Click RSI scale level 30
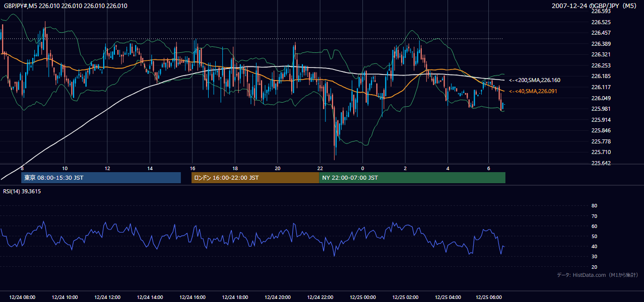The height and width of the screenshot is (302, 644). click(x=594, y=257)
